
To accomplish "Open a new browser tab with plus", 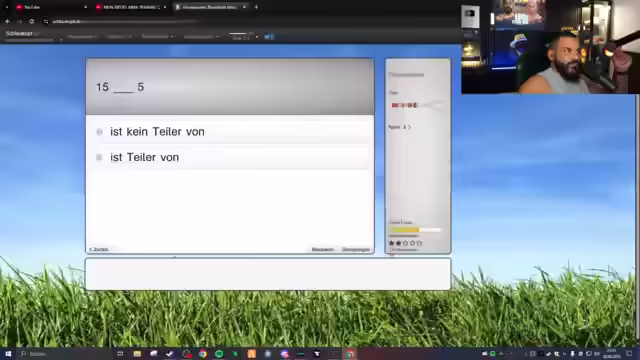I will point(256,7).
